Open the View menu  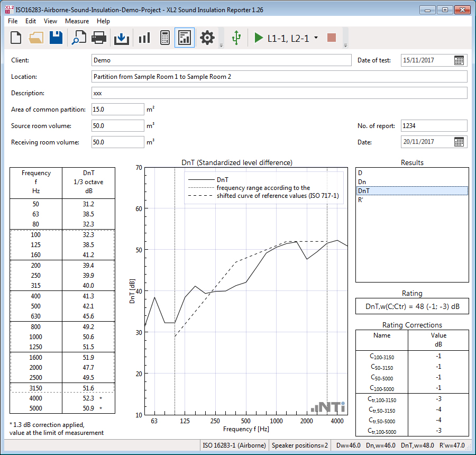[50, 21]
